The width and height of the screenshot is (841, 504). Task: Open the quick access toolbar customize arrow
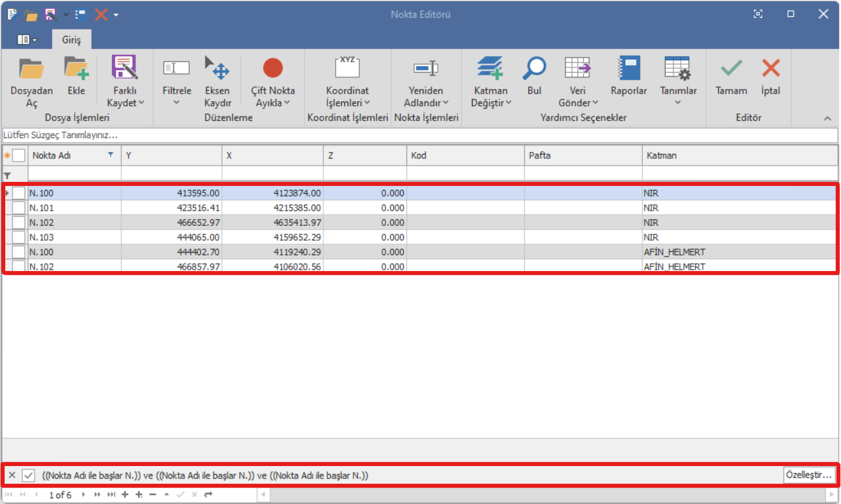(x=116, y=14)
